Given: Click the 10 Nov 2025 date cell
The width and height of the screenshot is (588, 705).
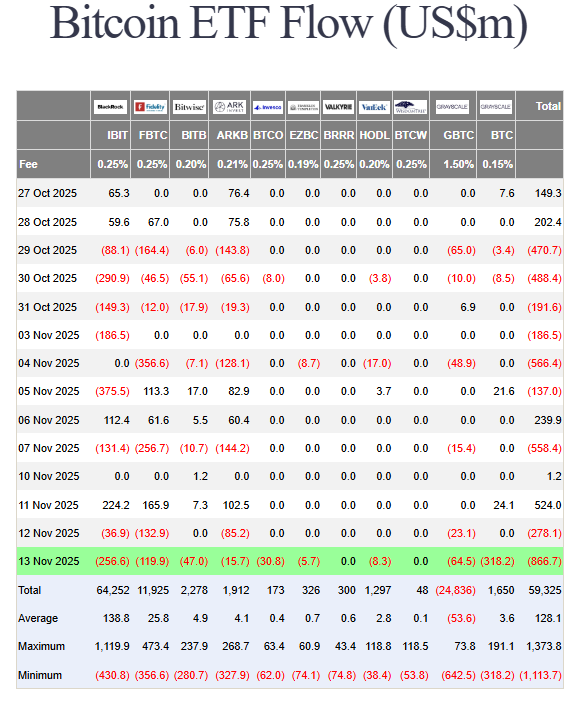Looking at the screenshot, I should point(49,477).
